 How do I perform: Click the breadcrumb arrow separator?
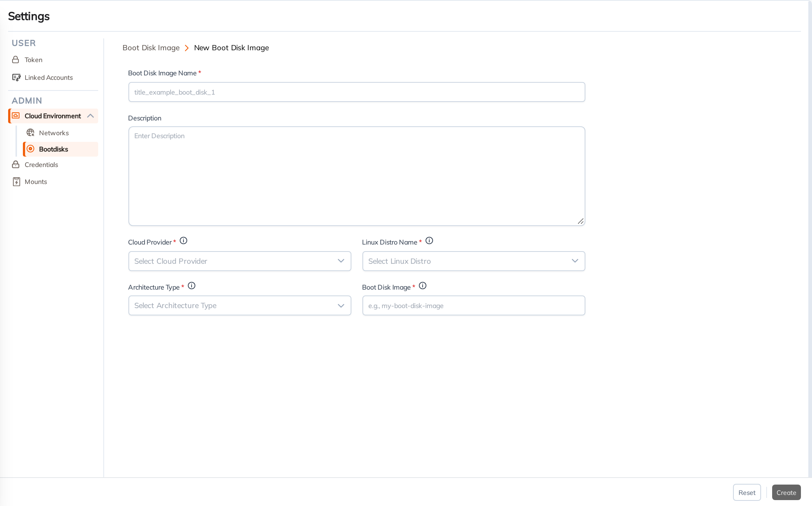pyautogui.click(x=187, y=48)
